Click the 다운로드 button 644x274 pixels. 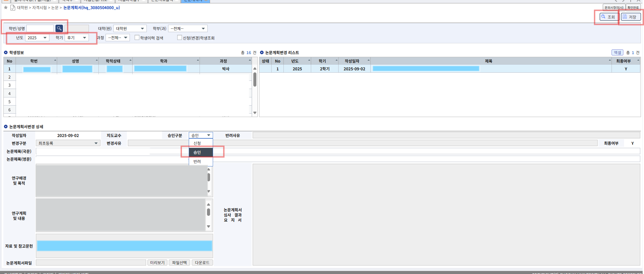tap(202, 262)
